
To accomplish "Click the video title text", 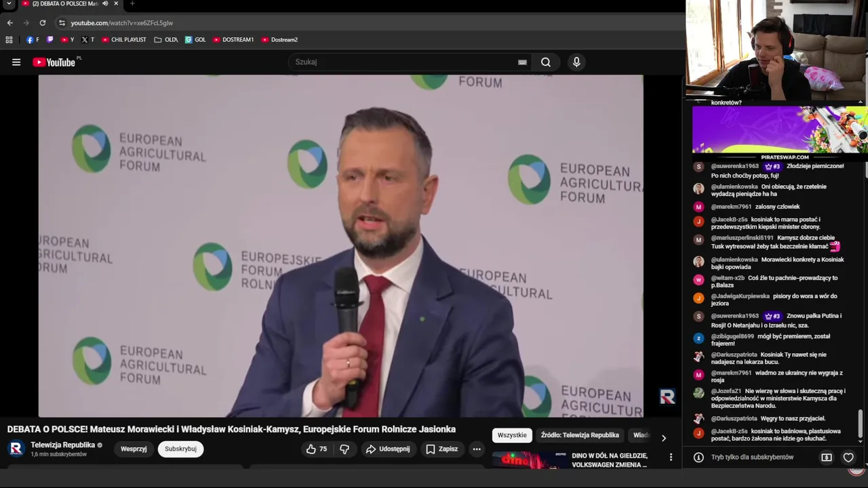I will (231, 429).
